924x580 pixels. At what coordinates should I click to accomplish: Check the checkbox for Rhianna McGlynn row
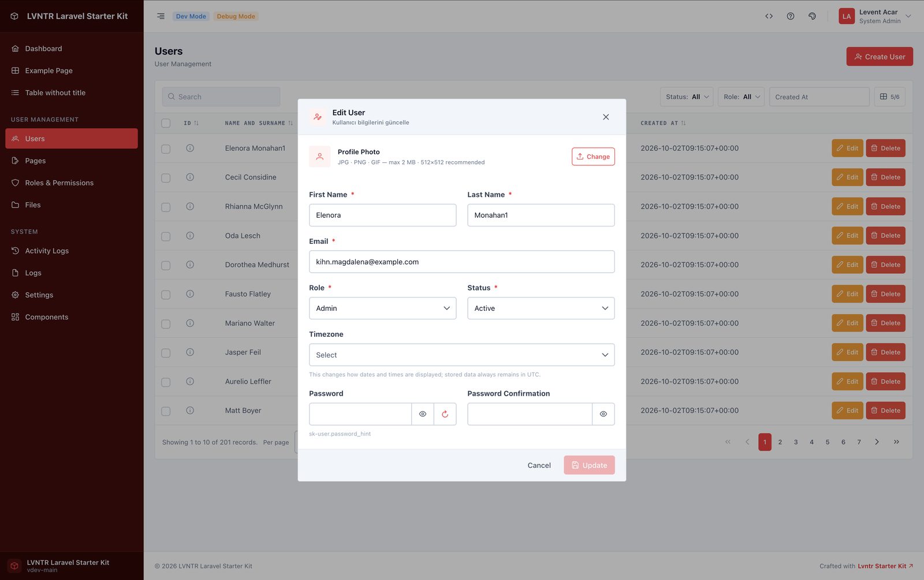[x=166, y=207]
